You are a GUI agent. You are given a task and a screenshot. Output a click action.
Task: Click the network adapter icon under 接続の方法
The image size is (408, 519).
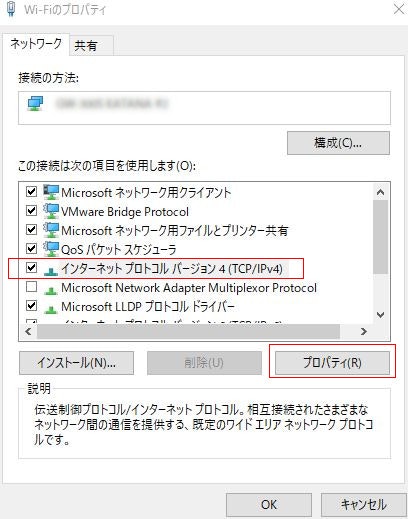click(x=35, y=104)
